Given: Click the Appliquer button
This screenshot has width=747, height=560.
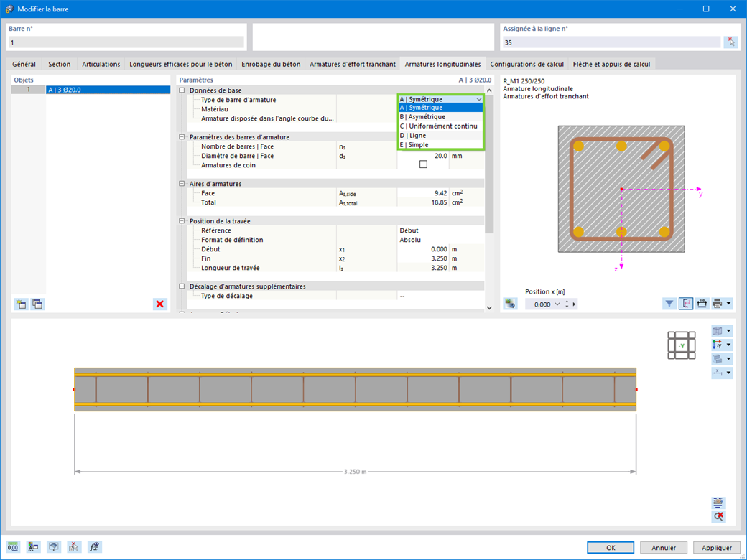Looking at the screenshot, I should [x=717, y=548].
